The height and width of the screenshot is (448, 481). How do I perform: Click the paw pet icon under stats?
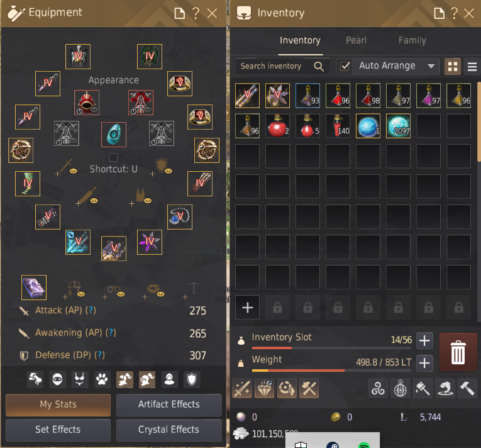pyautogui.click(x=102, y=379)
